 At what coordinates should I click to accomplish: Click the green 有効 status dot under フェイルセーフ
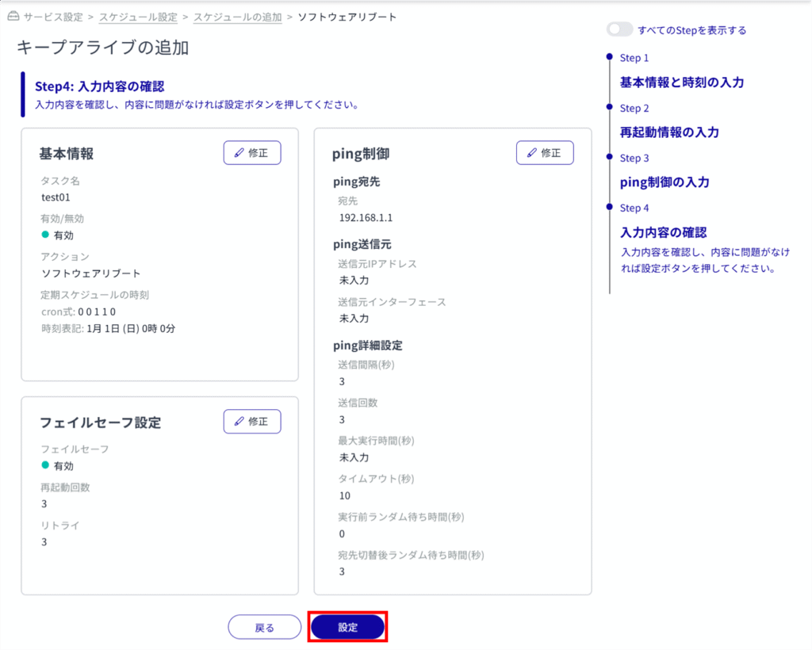(x=45, y=466)
